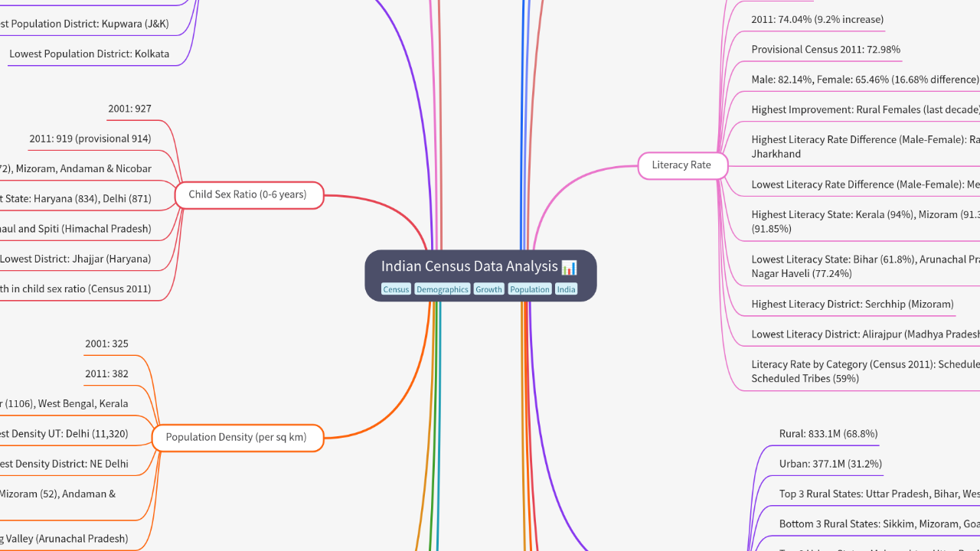Click 'Top 3 Rural States: Uttar Pradesh' leaf
Image resolution: width=980 pixels, height=551 pixels.
[x=880, y=494]
